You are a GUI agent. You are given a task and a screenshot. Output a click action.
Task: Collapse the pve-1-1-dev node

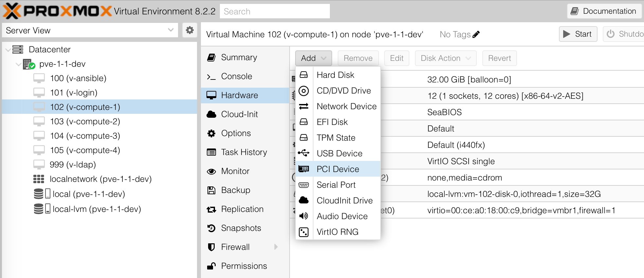click(19, 64)
